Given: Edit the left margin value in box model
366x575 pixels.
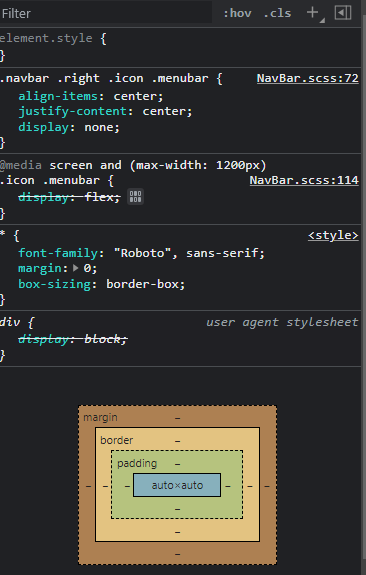Looking at the screenshot, I should click(x=88, y=486).
